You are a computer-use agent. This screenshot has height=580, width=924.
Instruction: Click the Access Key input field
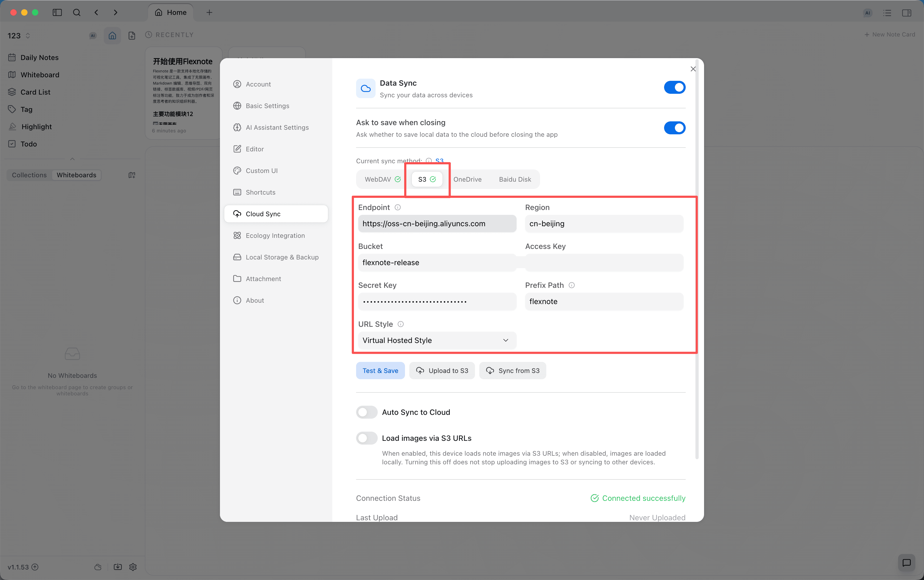coord(604,262)
